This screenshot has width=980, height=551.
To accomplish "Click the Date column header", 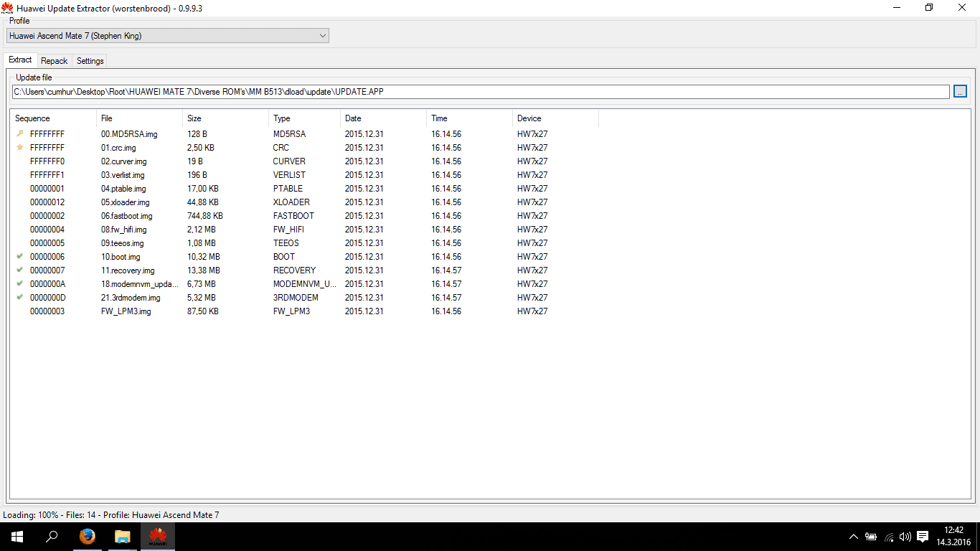I will pyautogui.click(x=383, y=118).
